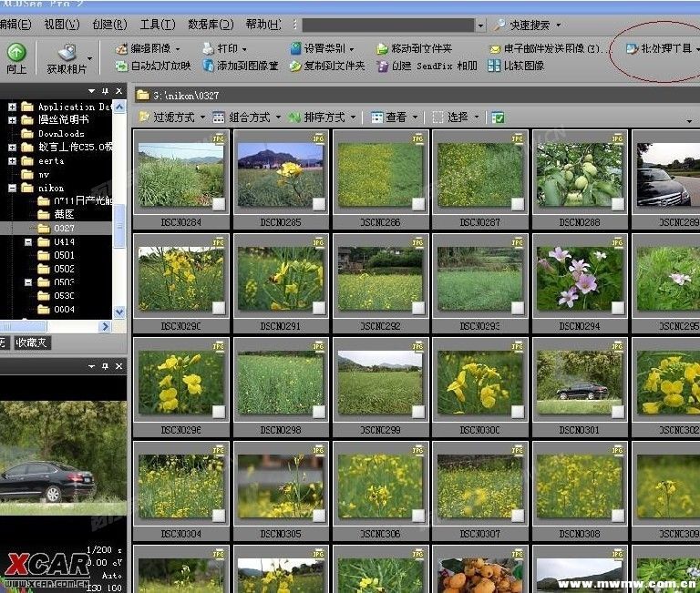Tick the checkbox on thumbnail DSCN0296

219,412
